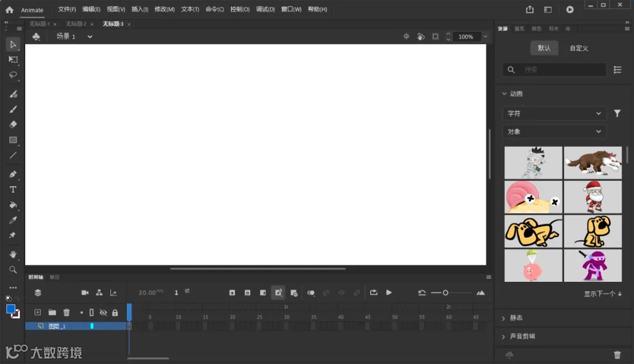This screenshot has height=364, width=634.
Task: Reset the timeline zoom icon
Action: 421,293
